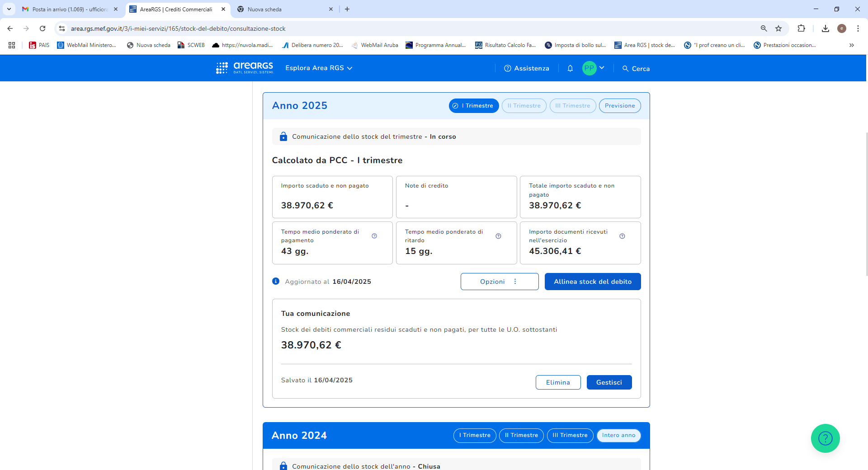Switch to the Posta in arrivo Gmail tab
This screenshot has height=470, width=868.
coord(70,9)
